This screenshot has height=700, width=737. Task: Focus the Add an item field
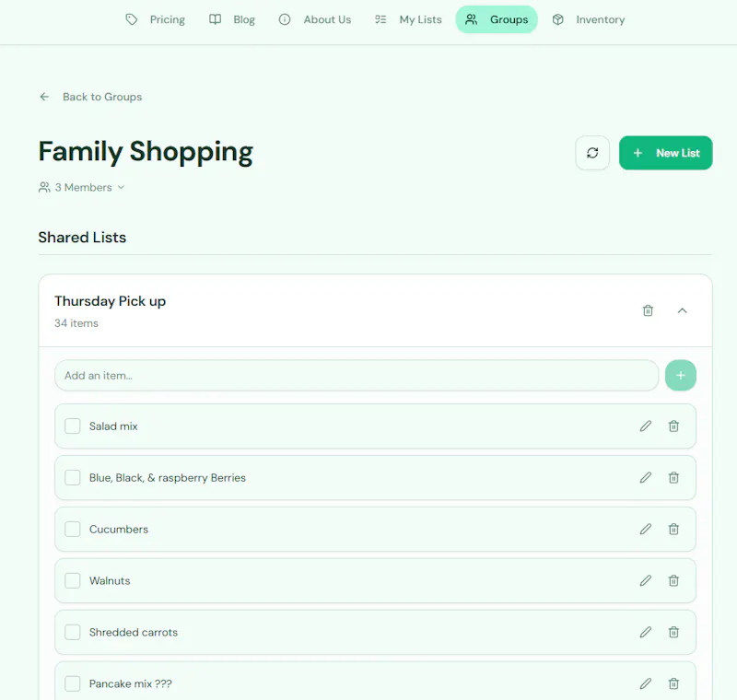tap(357, 376)
